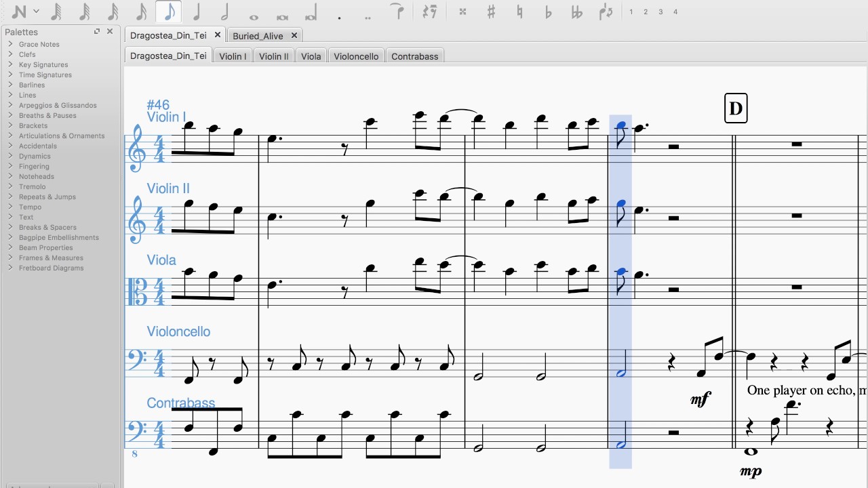Toggle note input mode N button
868x488 pixels.
click(20, 12)
